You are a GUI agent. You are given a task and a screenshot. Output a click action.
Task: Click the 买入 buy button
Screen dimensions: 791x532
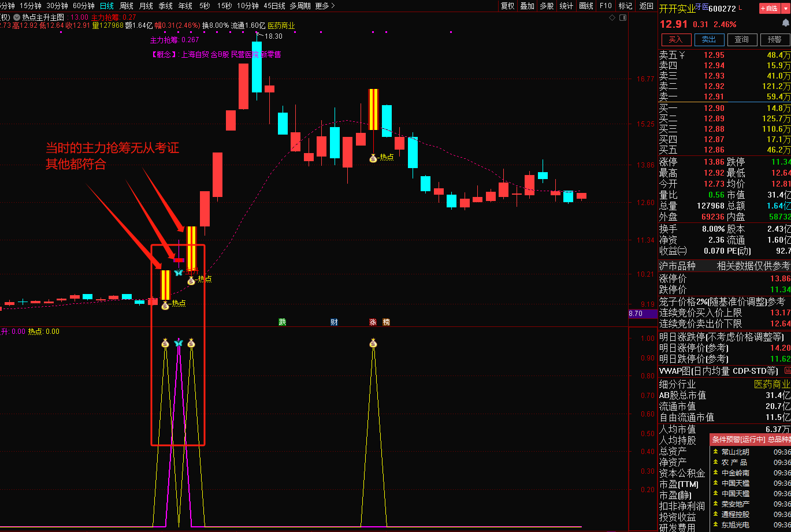tap(675, 39)
